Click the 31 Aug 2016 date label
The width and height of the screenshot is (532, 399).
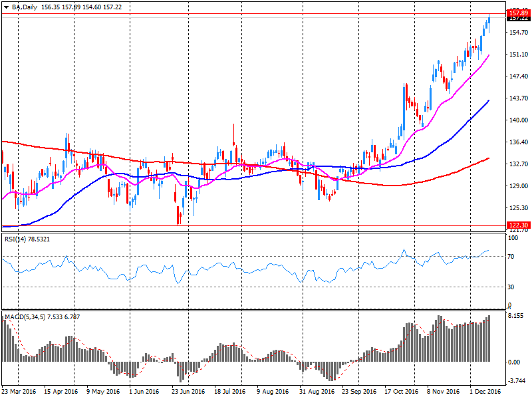(x=317, y=392)
